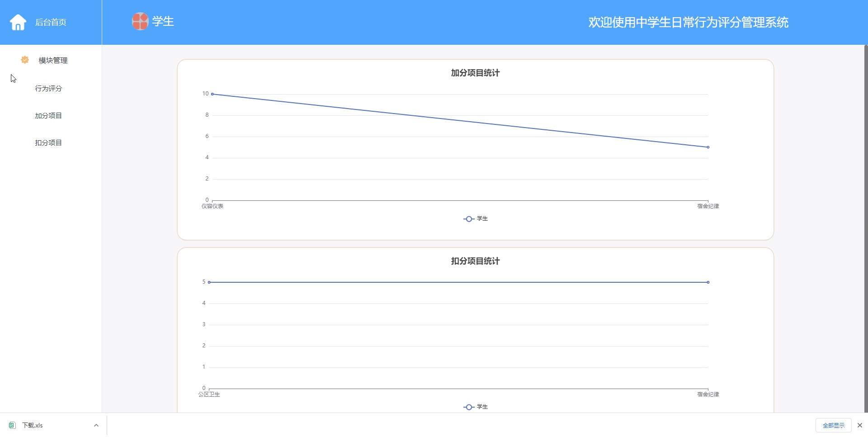Expand the 模块管理 menu

pos(53,60)
